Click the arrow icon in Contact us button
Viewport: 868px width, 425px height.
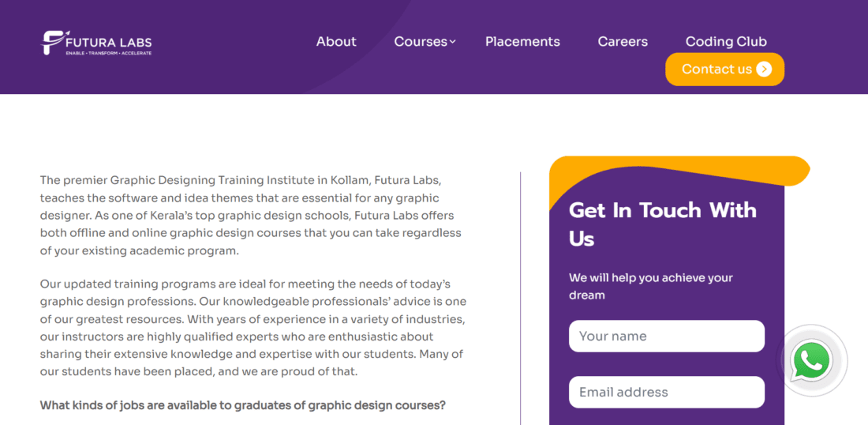(x=763, y=70)
